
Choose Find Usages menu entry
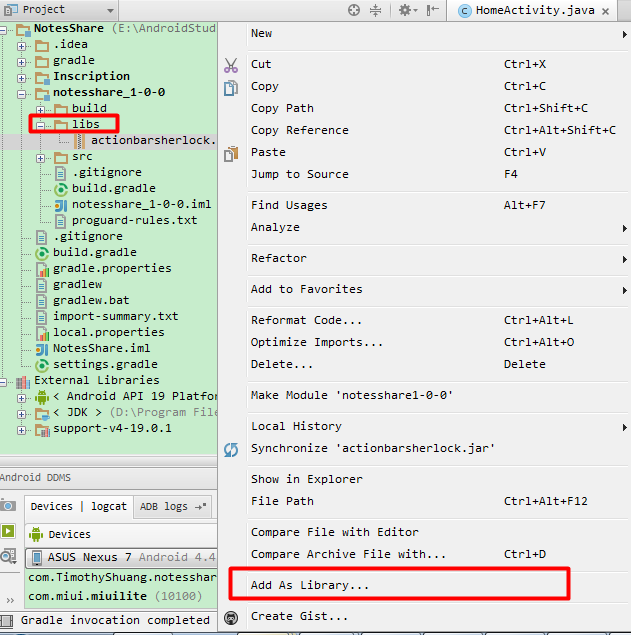[439, 205]
